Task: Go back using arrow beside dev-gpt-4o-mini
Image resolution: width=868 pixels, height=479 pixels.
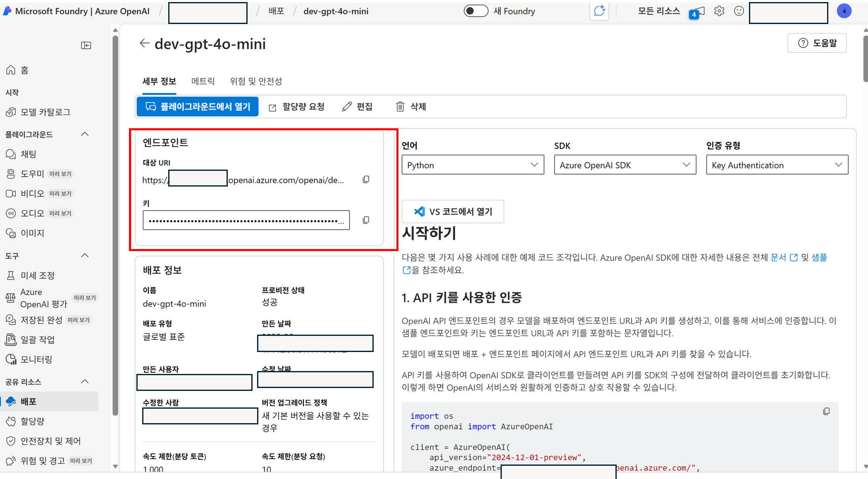Action: [x=144, y=43]
